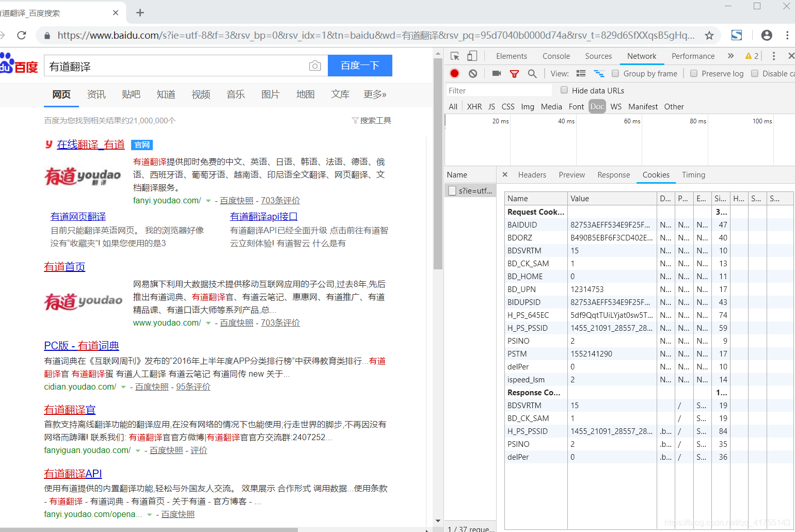The image size is (795, 532).
Task: Expand the 更多» search categories
Action: click(x=375, y=94)
